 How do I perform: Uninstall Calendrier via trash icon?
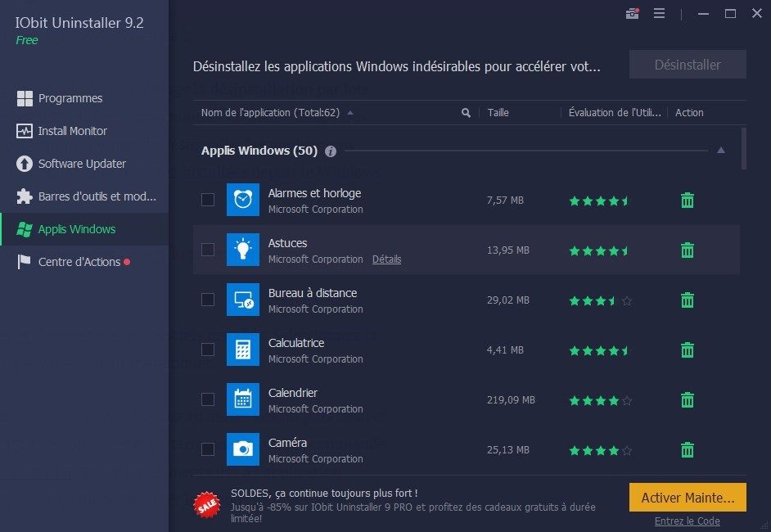pyautogui.click(x=688, y=399)
